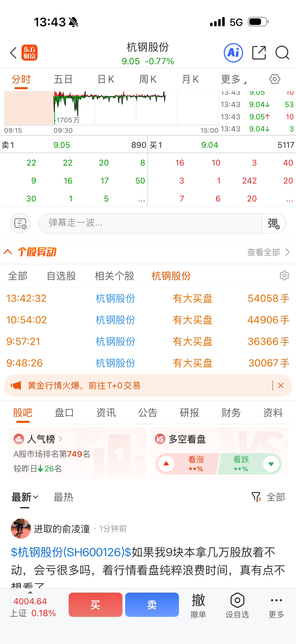The height and width of the screenshot is (644, 296).
Task: Open the search magnifier icon
Action: [x=282, y=53]
